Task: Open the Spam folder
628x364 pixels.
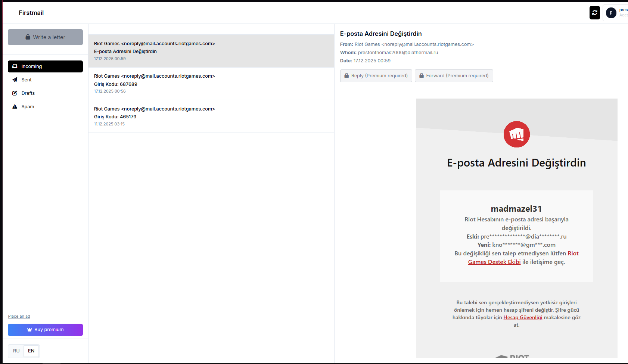Action: pyautogui.click(x=45, y=106)
